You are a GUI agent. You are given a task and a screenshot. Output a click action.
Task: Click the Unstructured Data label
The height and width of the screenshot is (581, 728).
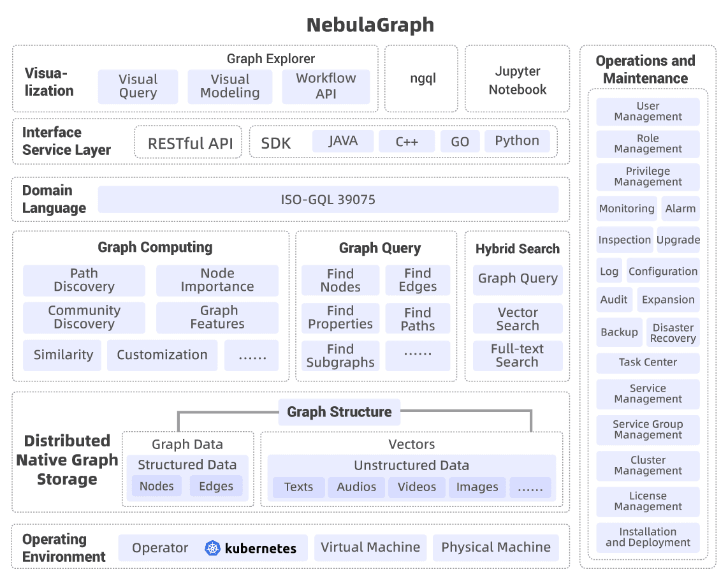(411, 466)
